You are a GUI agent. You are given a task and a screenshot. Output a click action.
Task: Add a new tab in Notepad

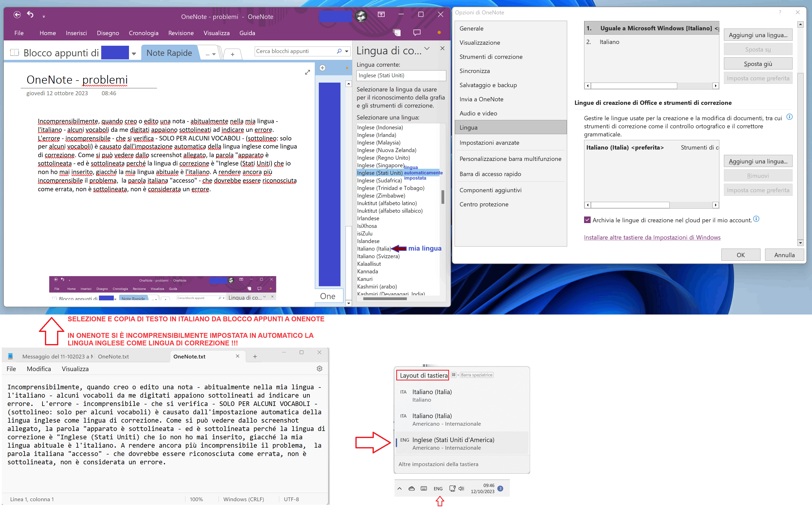pos(255,356)
